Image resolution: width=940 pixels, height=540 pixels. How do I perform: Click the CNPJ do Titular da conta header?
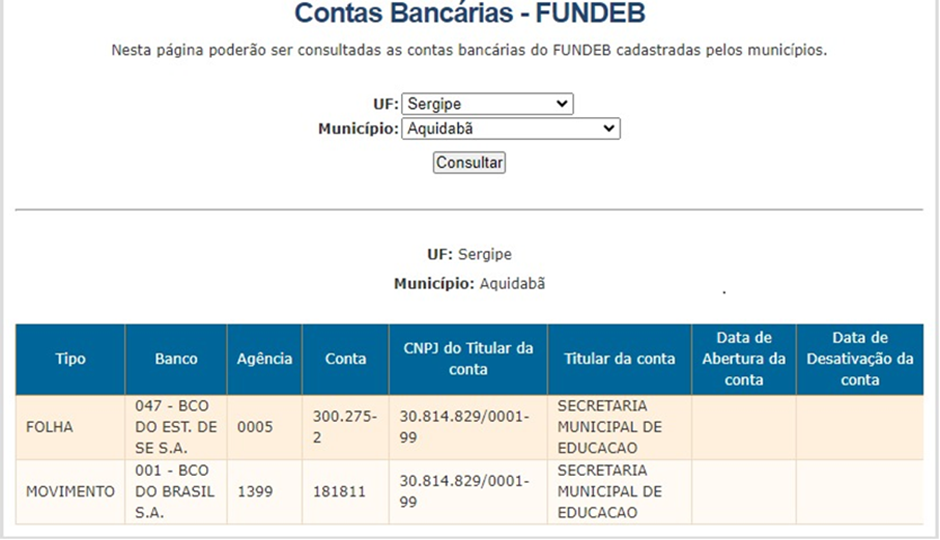468,359
